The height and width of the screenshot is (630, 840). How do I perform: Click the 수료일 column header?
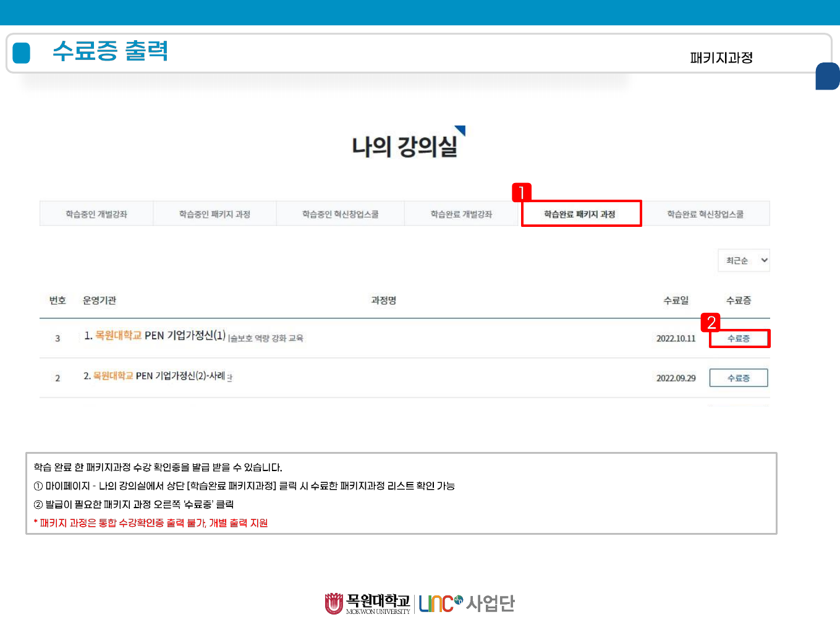676,300
